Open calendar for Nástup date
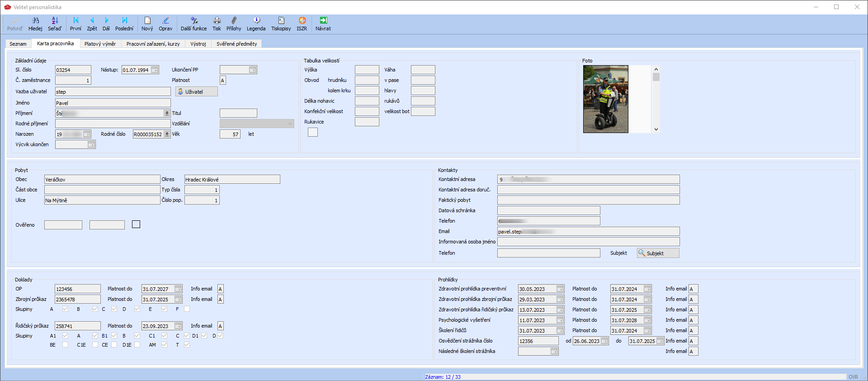This screenshot has width=868, height=381. (155, 70)
